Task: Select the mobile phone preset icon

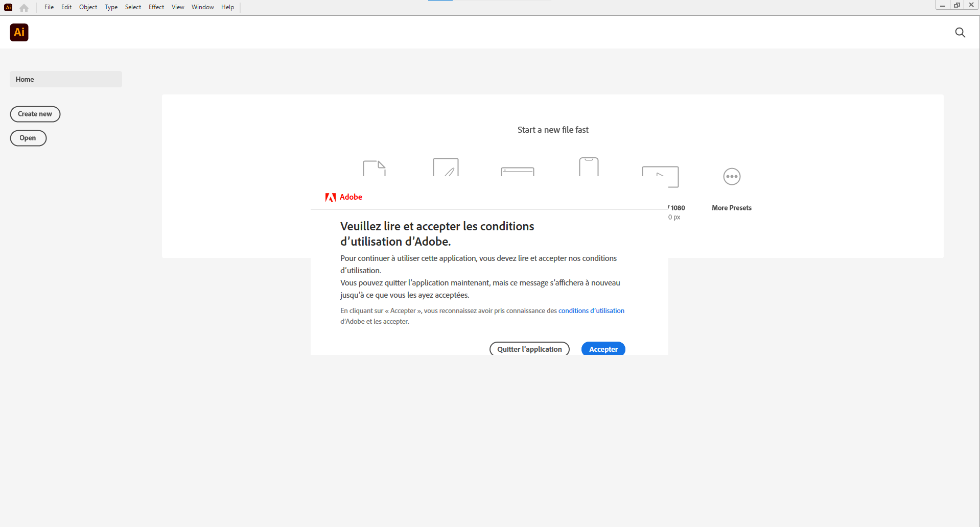Action: tap(589, 167)
